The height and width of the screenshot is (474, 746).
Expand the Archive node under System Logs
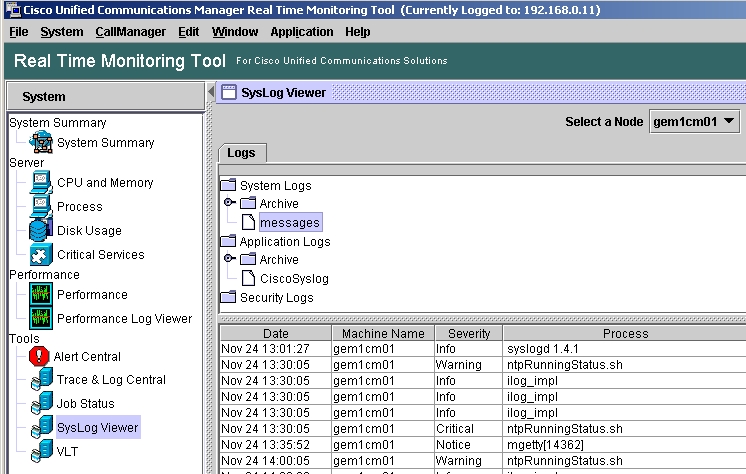click(229, 202)
